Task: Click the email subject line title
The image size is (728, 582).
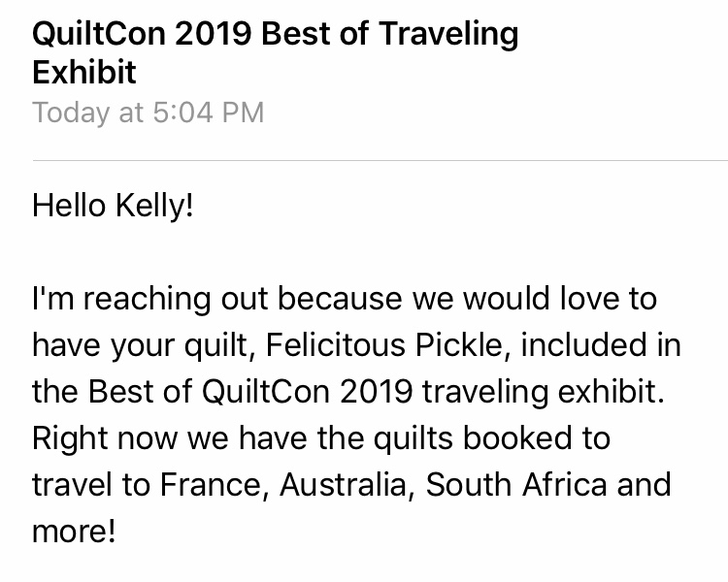Action: pyautogui.click(x=276, y=36)
